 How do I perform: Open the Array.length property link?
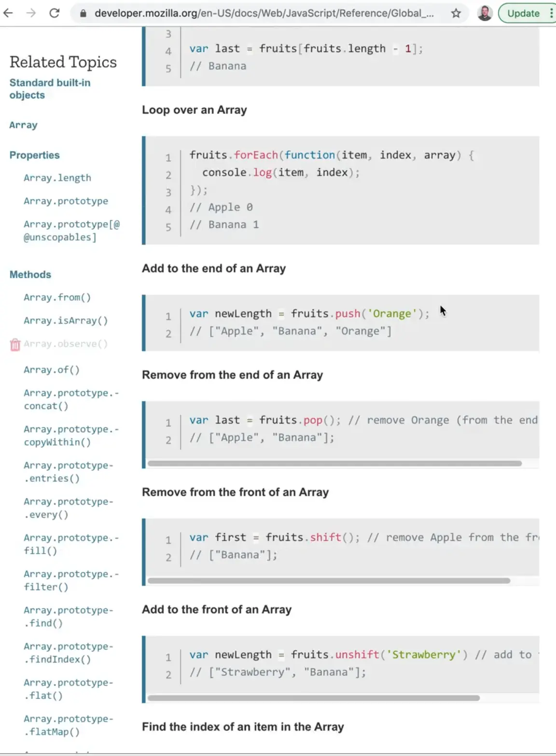[x=57, y=178]
